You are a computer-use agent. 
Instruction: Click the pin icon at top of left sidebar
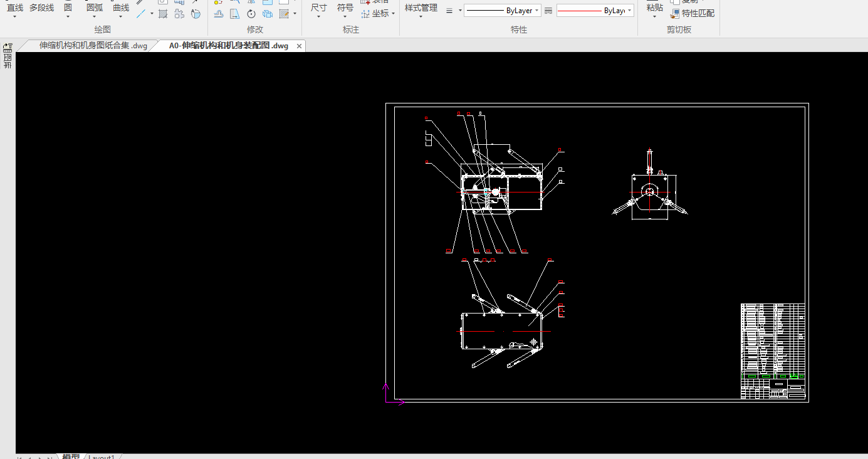point(8,47)
